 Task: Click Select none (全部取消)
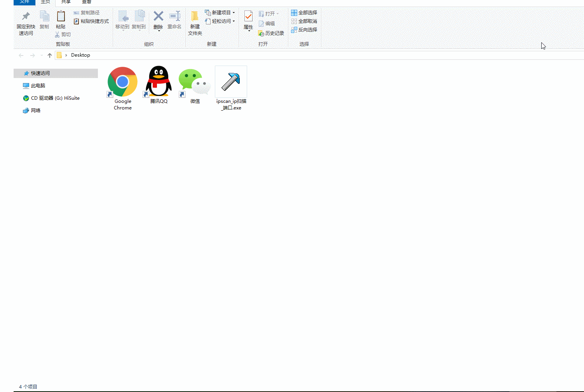tap(304, 21)
